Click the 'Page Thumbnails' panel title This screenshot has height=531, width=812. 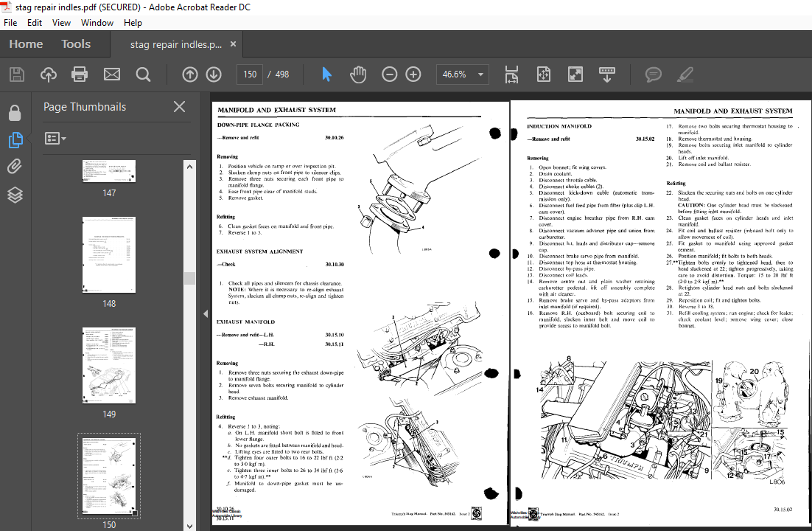click(85, 107)
